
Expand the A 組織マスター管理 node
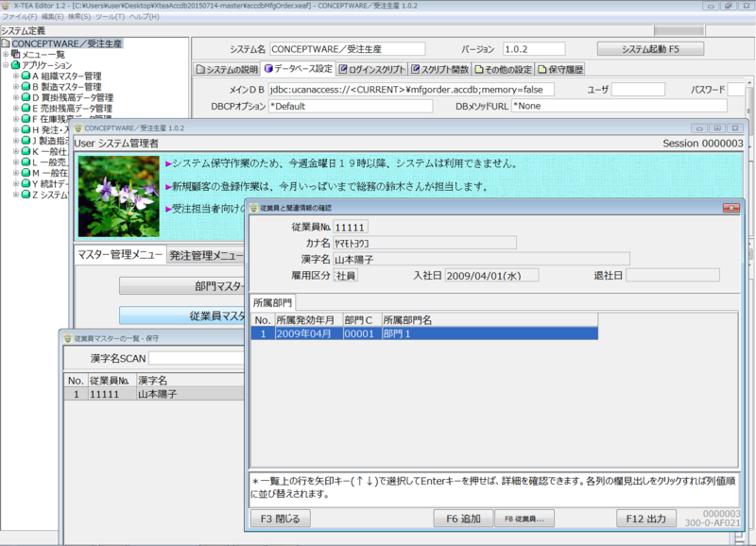(x=16, y=76)
